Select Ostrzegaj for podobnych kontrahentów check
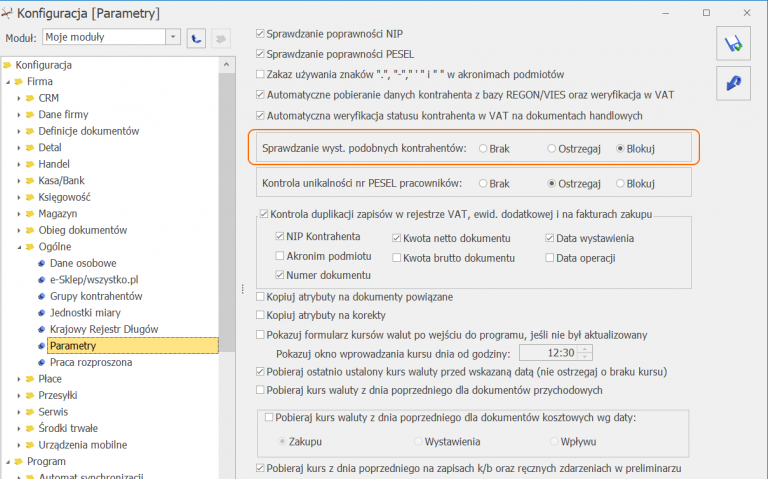The image size is (768, 479). point(552,148)
